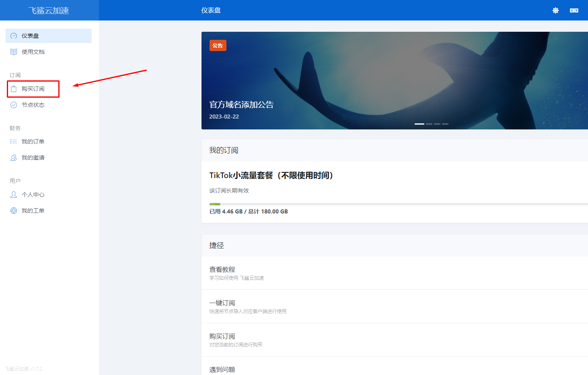Open the 官方域名添加公告 announcement banner
The image size is (588, 375).
395,80
